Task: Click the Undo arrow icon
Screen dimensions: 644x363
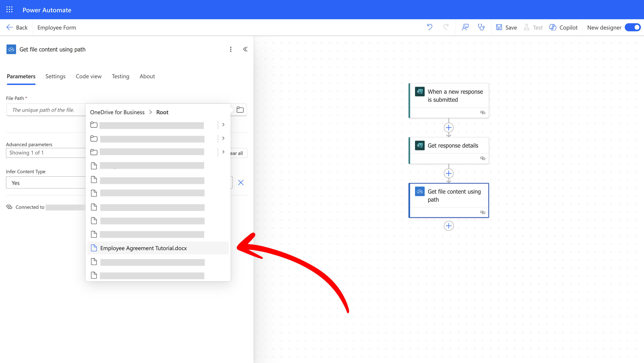Action: tap(430, 27)
